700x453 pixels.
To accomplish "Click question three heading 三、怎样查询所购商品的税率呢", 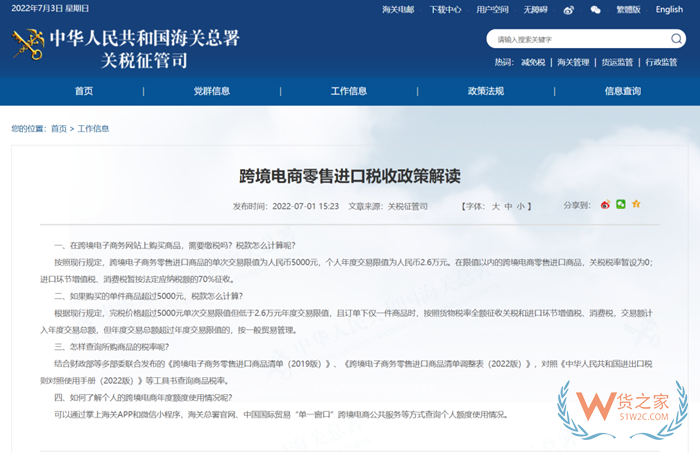I will 112,347.
